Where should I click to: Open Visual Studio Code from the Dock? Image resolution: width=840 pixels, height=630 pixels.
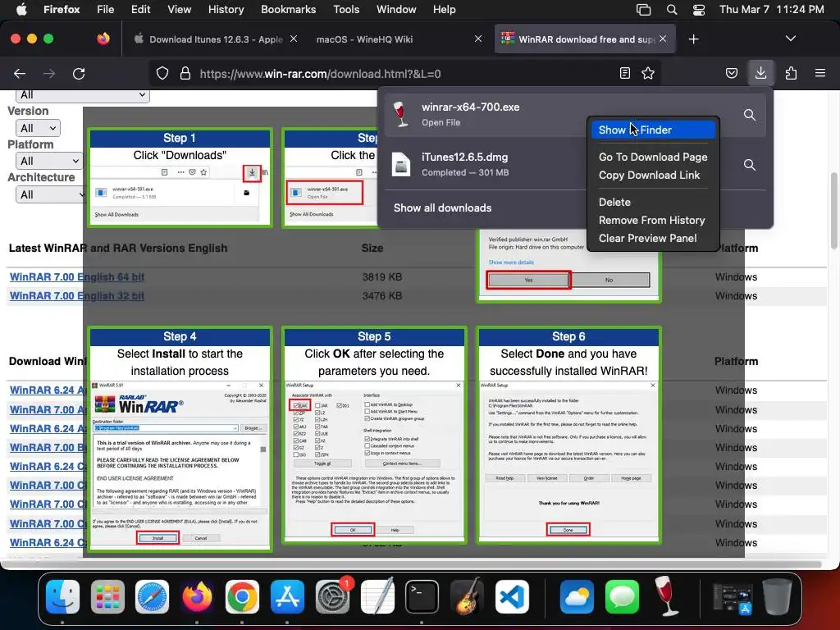(x=512, y=596)
